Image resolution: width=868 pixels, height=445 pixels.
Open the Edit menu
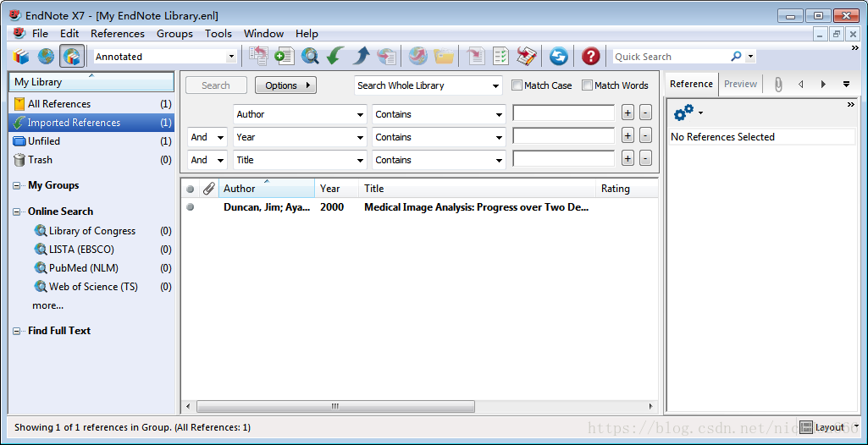[x=69, y=34]
